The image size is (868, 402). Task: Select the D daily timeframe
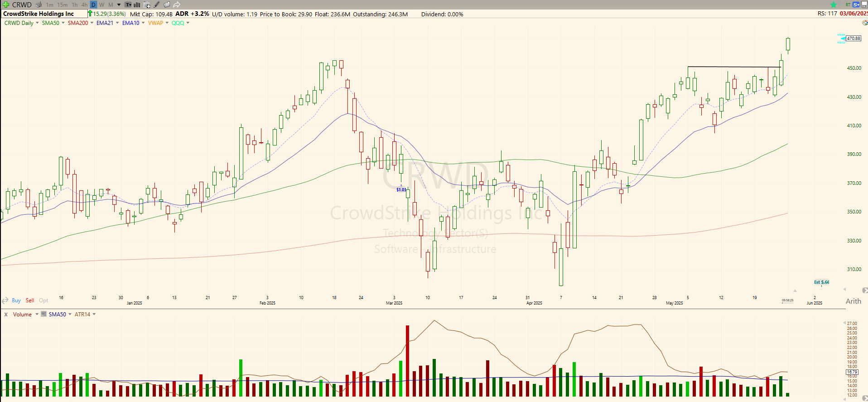tap(93, 5)
